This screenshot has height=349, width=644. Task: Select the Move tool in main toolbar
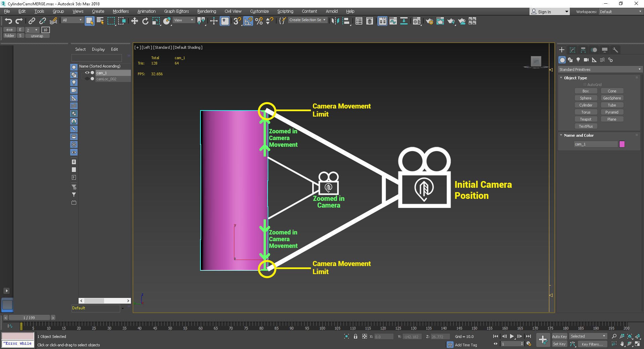134,21
